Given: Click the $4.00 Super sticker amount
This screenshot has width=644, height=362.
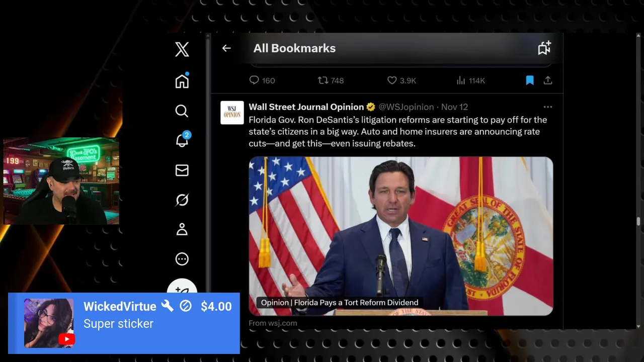Looking at the screenshot, I should [216, 307].
